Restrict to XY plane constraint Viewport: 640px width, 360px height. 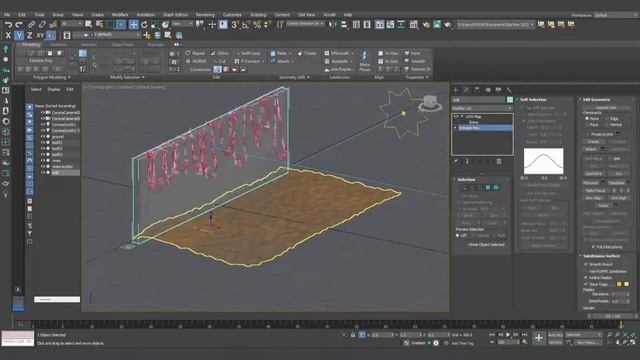click(x=40, y=36)
